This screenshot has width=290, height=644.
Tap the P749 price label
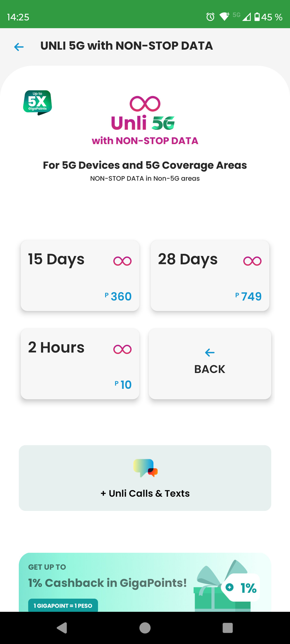coord(248,297)
